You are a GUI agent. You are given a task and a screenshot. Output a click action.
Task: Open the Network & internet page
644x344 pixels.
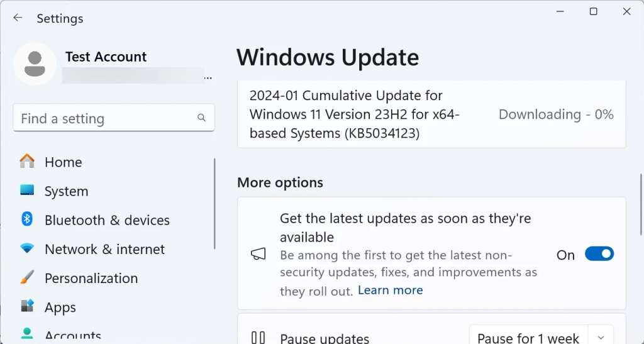pyautogui.click(x=104, y=249)
